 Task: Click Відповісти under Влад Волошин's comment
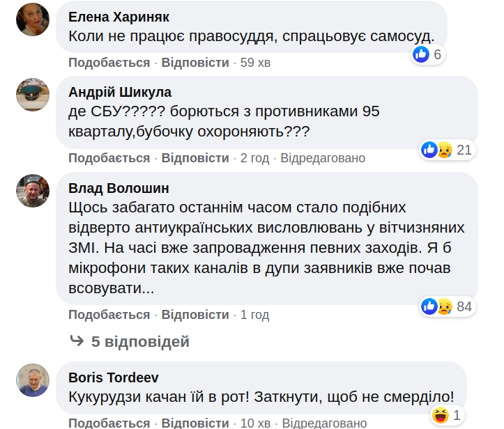pyautogui.click(x=195, y=315)
